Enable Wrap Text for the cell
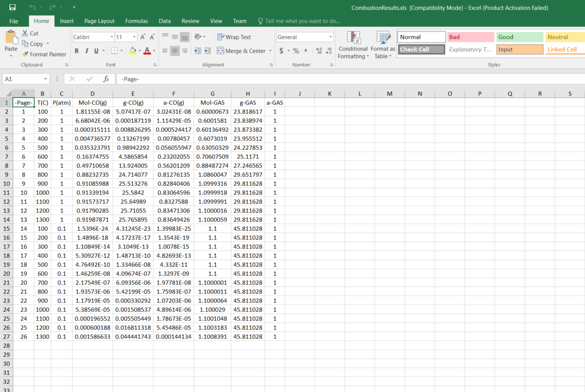The height and width of the screenshot is (392, 585). coord(234,37)
